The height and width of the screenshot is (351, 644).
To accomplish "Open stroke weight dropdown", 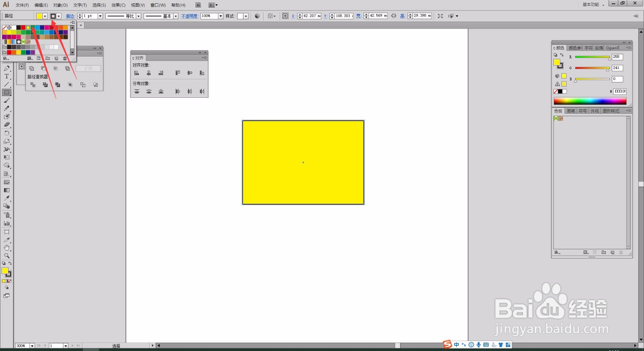I will click(100, 16).
